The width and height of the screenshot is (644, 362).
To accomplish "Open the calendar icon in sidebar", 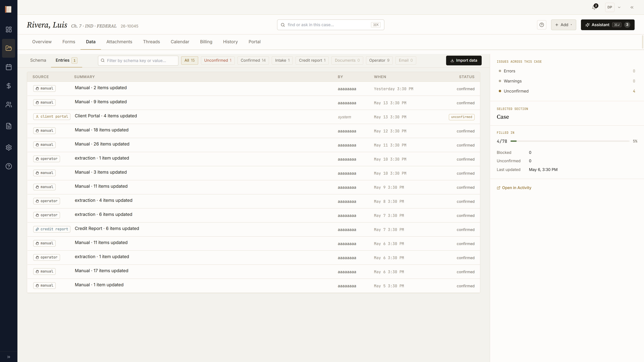I will pos(9,67).
